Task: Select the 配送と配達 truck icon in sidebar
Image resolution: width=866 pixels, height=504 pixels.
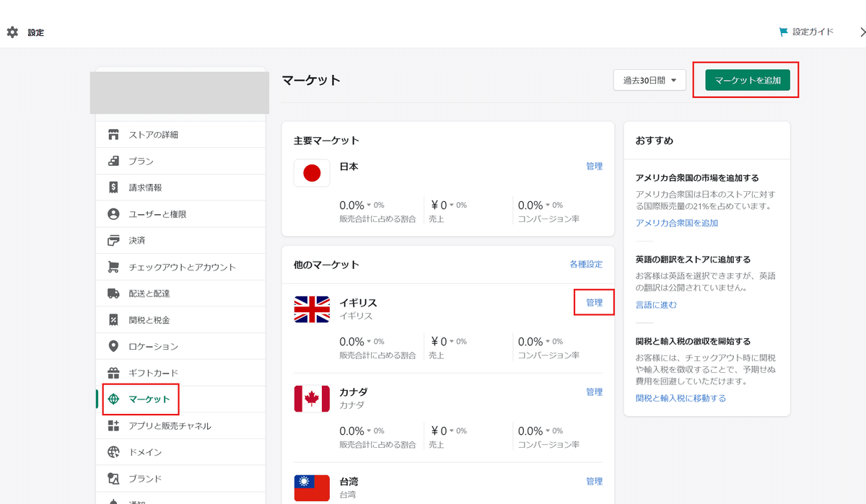Action: pyautogui.click(x=113, y=293)
